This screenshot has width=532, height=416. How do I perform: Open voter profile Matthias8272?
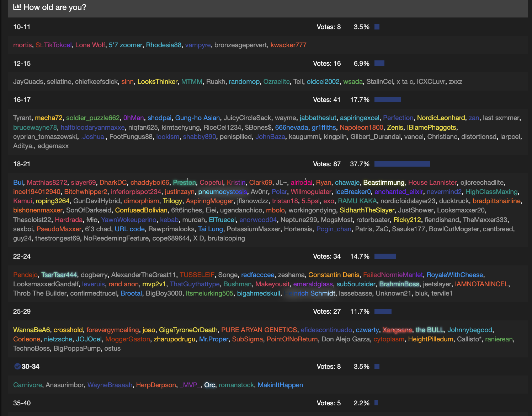47,183
